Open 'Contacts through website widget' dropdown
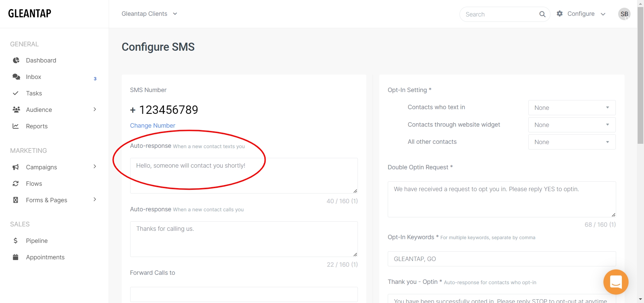This screenshot has width=644, height=303. coord(572,125)
